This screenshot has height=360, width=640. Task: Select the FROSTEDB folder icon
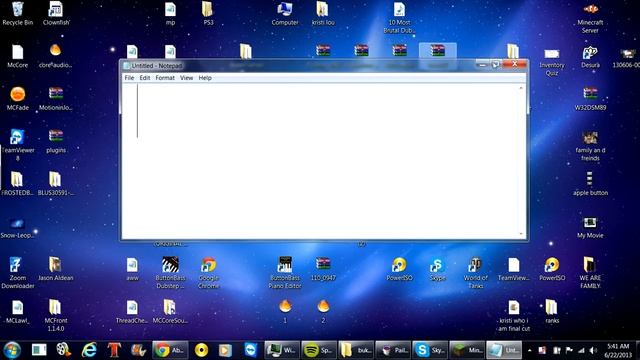[x=17, y=184]
